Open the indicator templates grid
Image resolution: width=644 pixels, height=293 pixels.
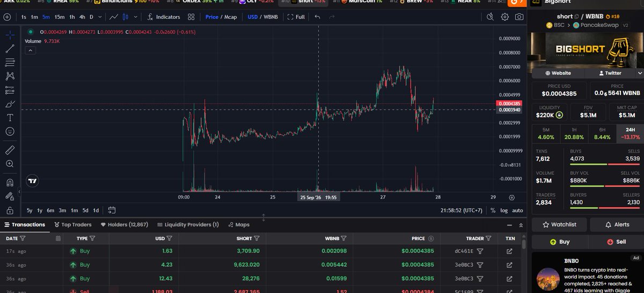point(191,17)
